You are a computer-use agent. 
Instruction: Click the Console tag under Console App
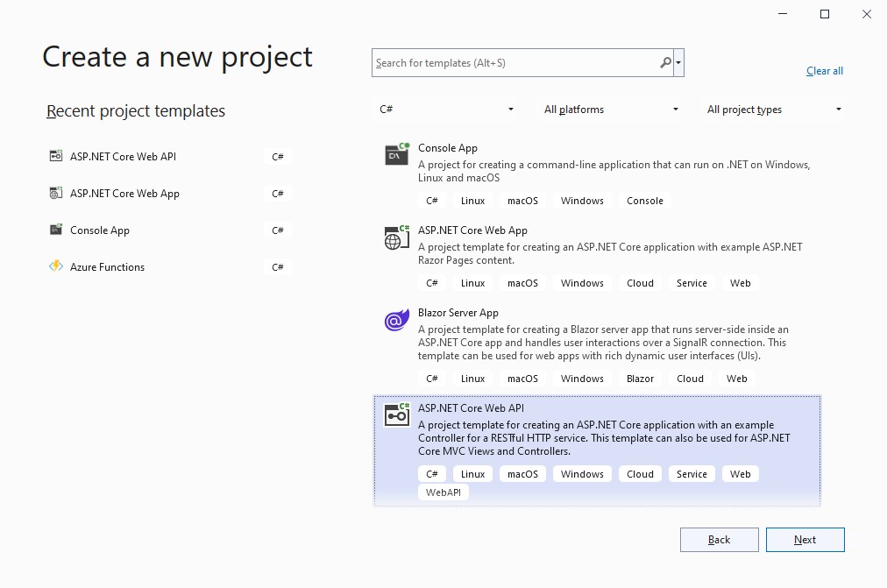tap(645, 201)
